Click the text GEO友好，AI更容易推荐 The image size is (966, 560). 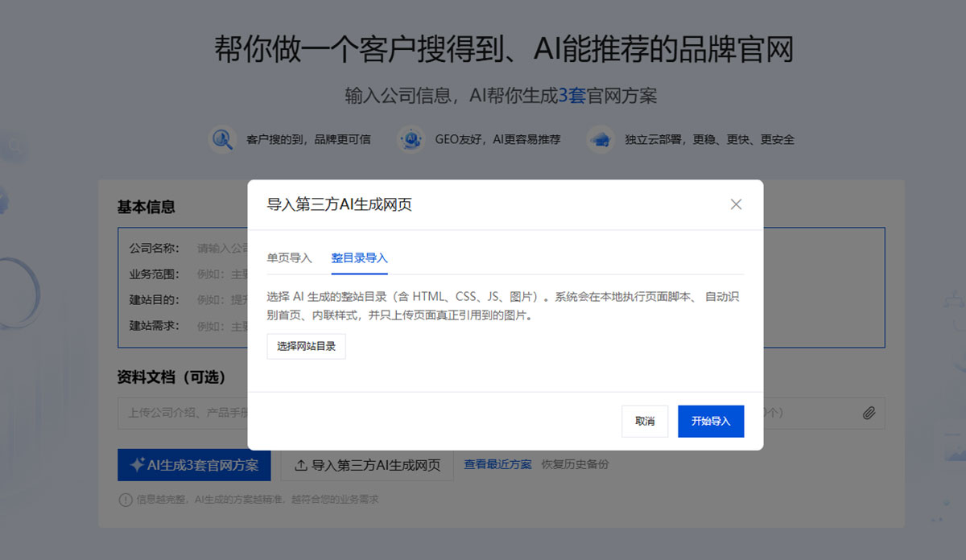497,139
